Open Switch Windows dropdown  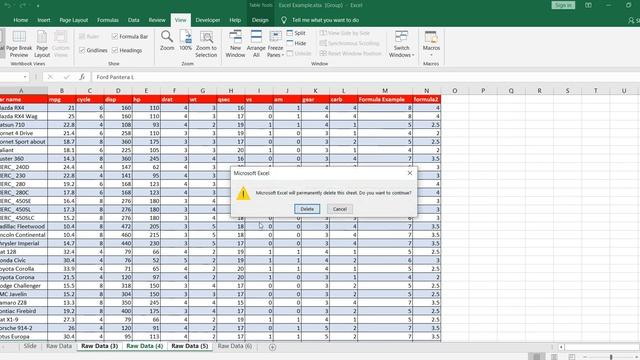pos(401,44)
